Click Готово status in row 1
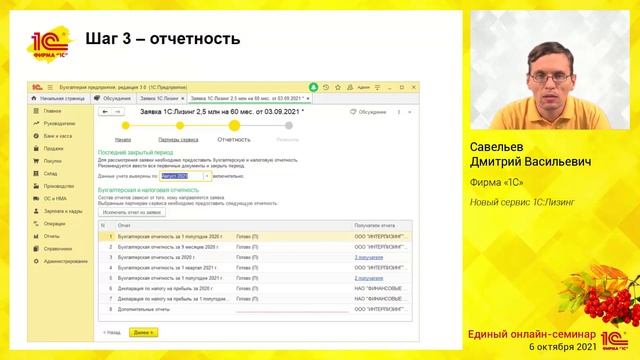 pyautogui.click(x=247, y=236)
